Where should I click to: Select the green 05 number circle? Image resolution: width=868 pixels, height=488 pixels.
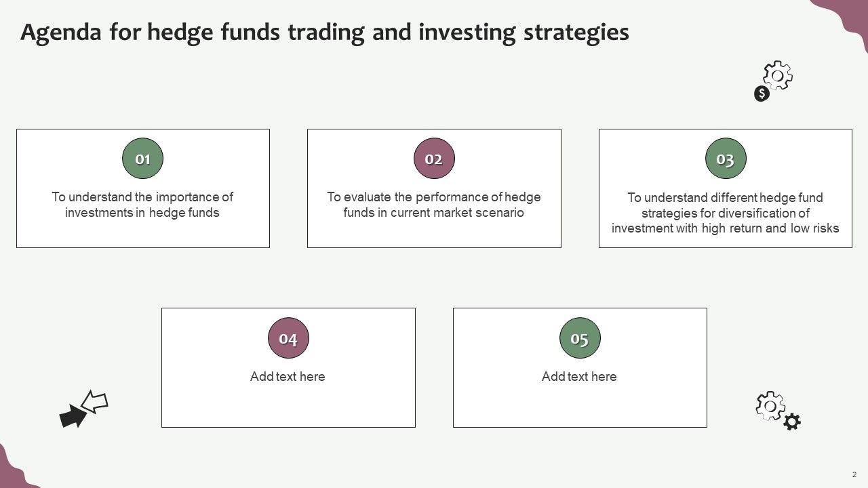(x=580, y=338)
